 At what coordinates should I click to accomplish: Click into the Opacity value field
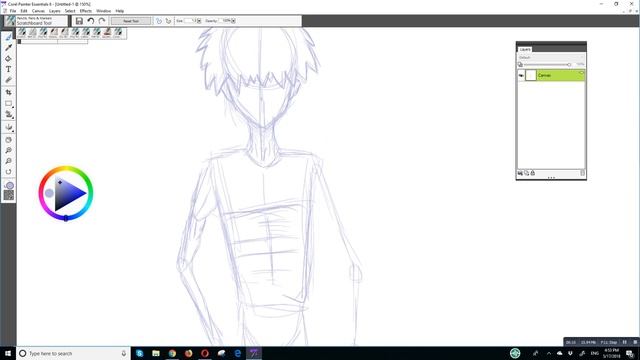(225, 21)
